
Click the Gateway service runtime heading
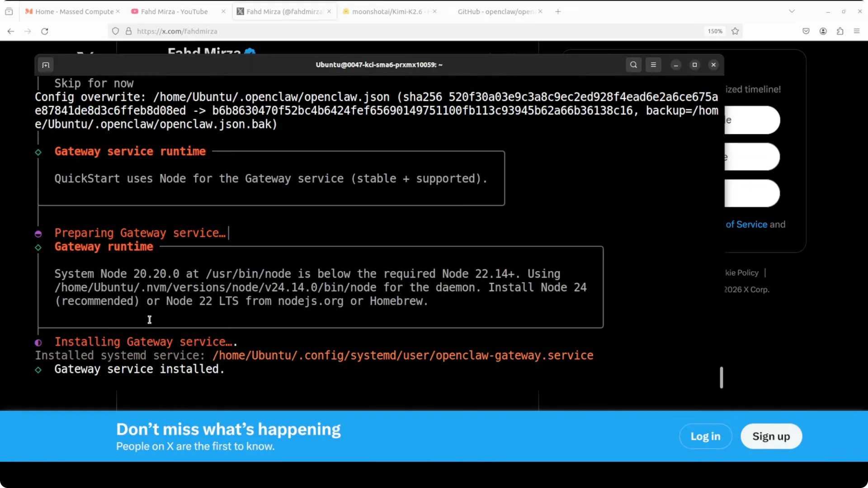[130, 151]
